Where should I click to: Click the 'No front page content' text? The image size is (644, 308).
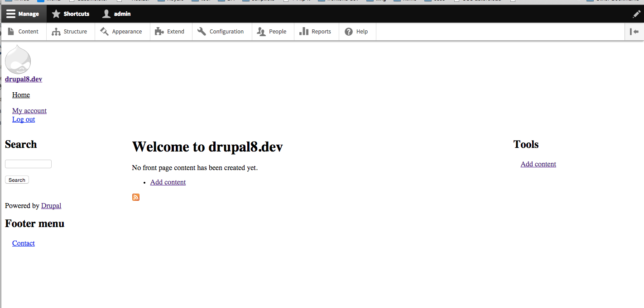(195, 168)
